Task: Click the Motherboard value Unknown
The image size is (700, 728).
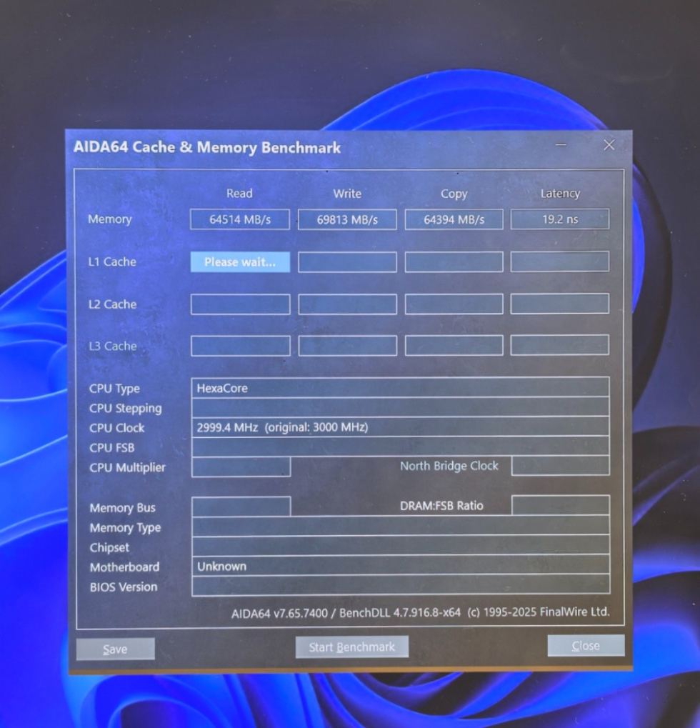Action: click(x=401, y=565)
